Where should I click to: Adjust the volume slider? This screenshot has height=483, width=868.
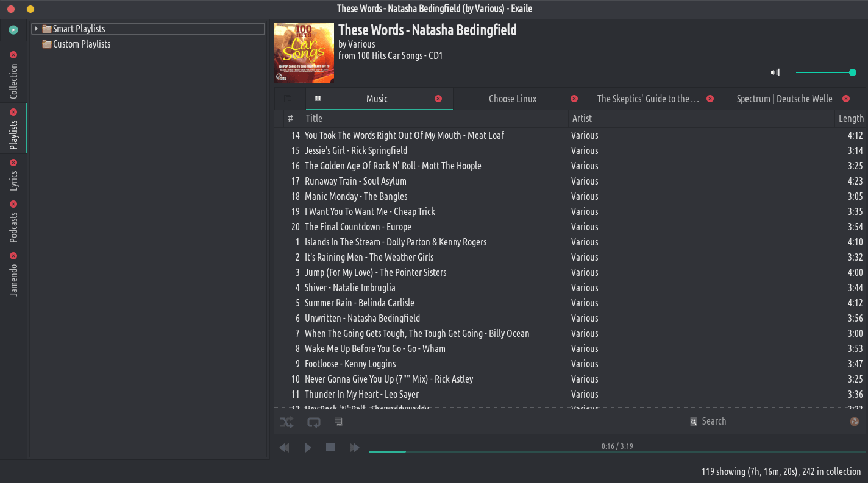(x=825, y=72)
